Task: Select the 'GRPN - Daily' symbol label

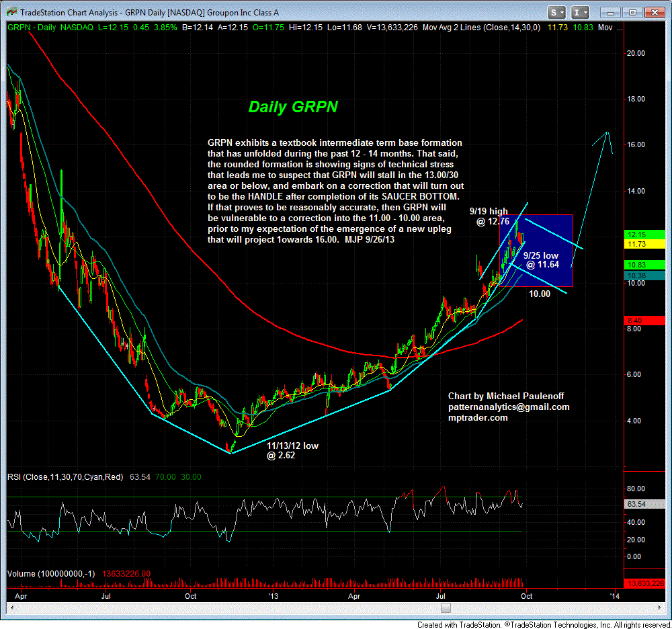Action: [32, 28]
